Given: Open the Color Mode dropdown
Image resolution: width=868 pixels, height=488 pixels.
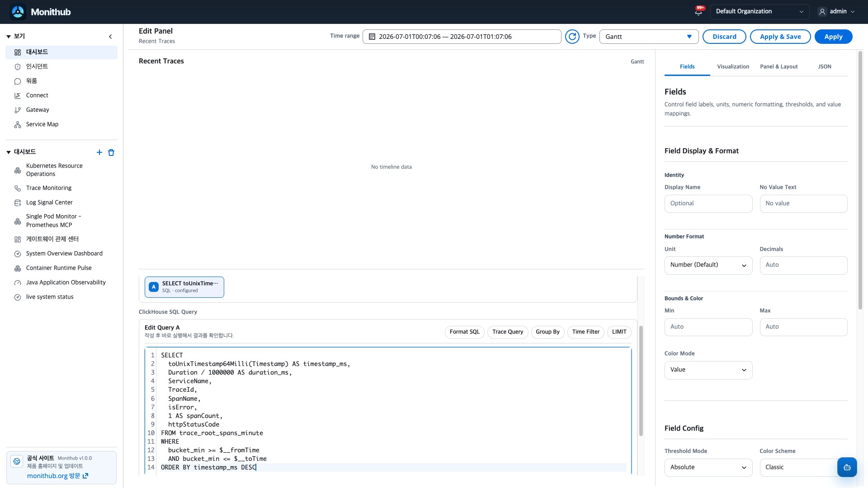Looking at the screenshot, I should click(708, 370).
